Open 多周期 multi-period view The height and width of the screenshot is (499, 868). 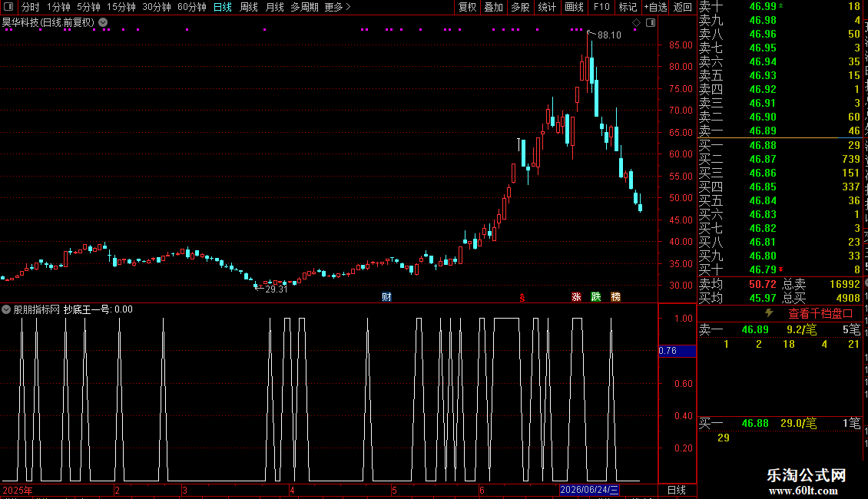[304, 7]
